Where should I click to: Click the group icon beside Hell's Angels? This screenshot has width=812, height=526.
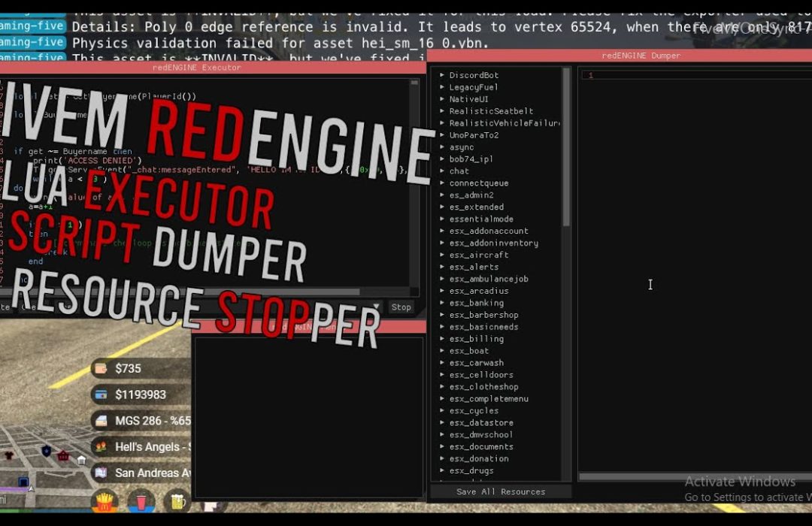pyautogui.click(x=101, y=447)
